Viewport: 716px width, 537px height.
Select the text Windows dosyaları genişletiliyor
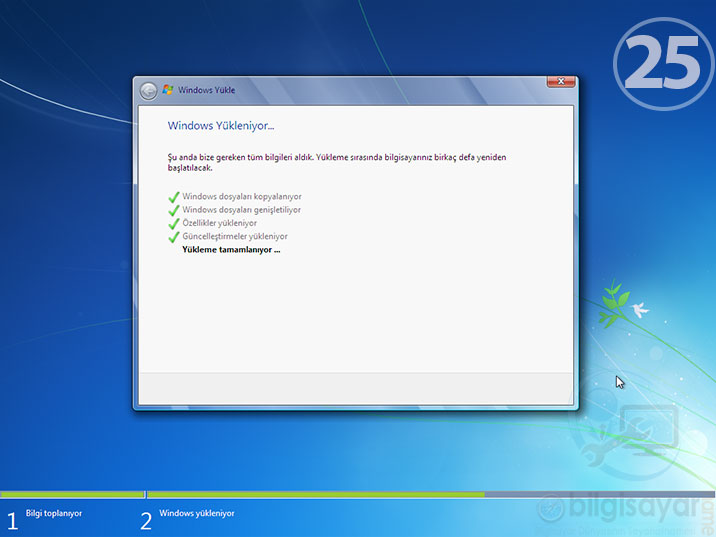[241, 210]
